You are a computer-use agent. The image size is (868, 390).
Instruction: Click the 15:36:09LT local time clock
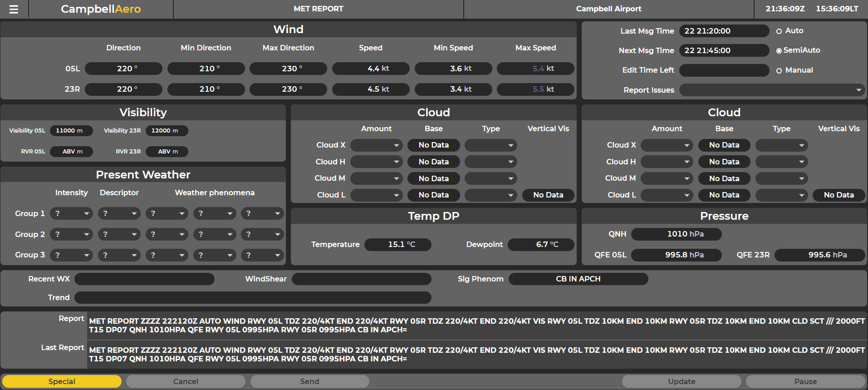tap(837, 9)
